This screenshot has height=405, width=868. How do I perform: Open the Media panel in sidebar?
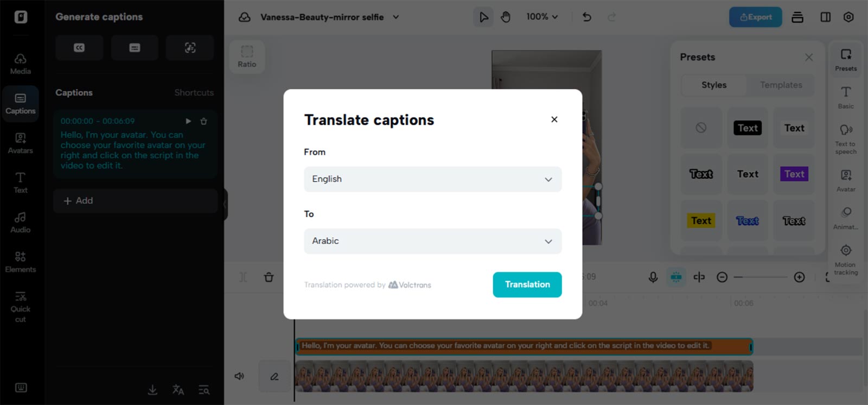20,64
